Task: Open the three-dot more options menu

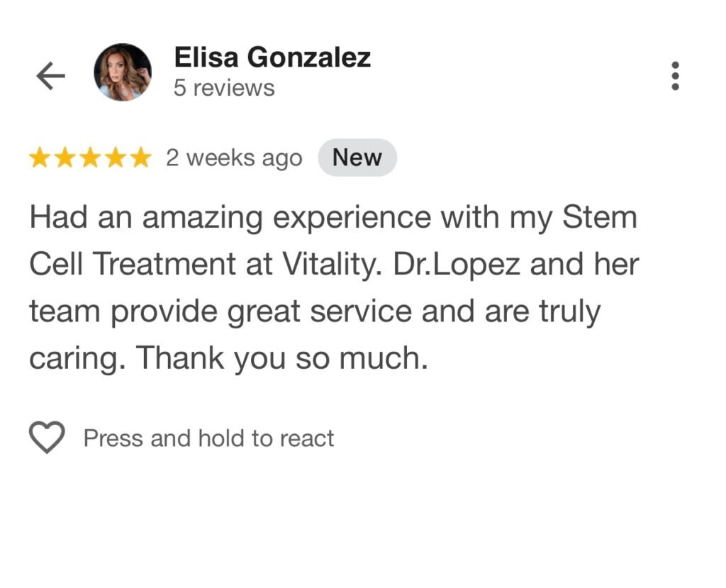Action: [675, 76]
